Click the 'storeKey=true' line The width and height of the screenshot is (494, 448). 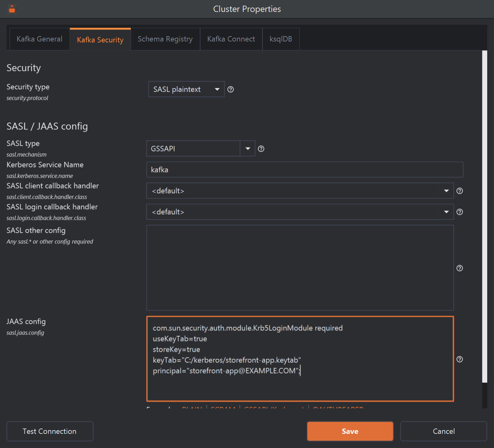coord(176,349)
